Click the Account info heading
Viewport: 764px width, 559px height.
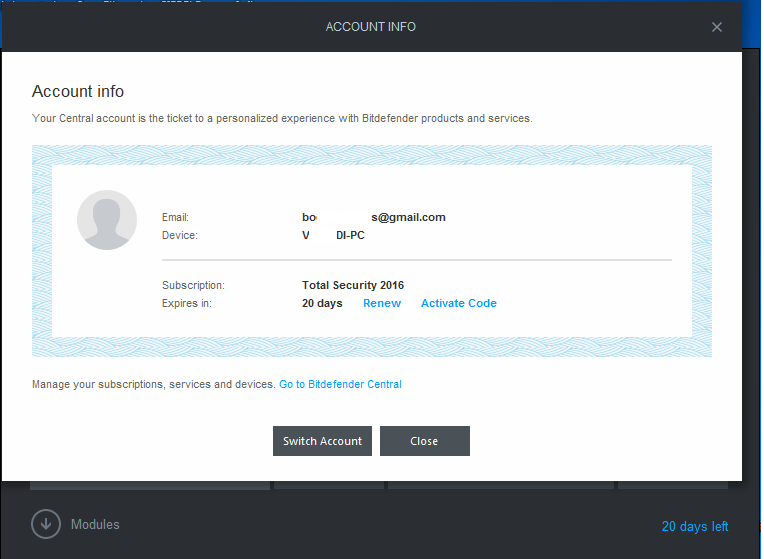78,91
